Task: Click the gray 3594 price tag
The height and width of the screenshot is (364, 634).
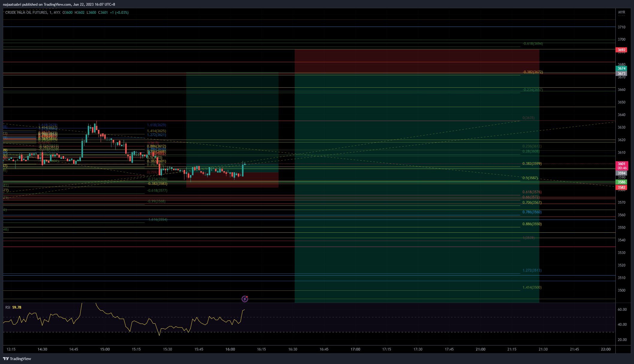Action: (x=622, y=173)
